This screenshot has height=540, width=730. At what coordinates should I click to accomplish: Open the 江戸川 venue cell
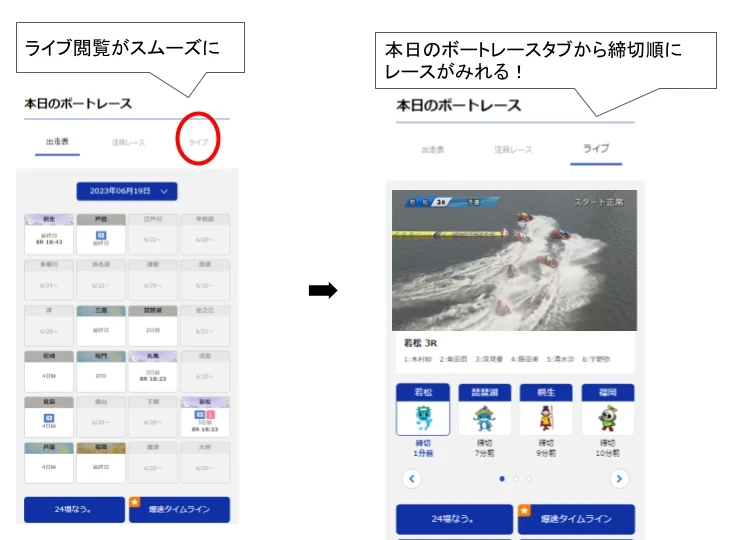(x=153, y=234)
